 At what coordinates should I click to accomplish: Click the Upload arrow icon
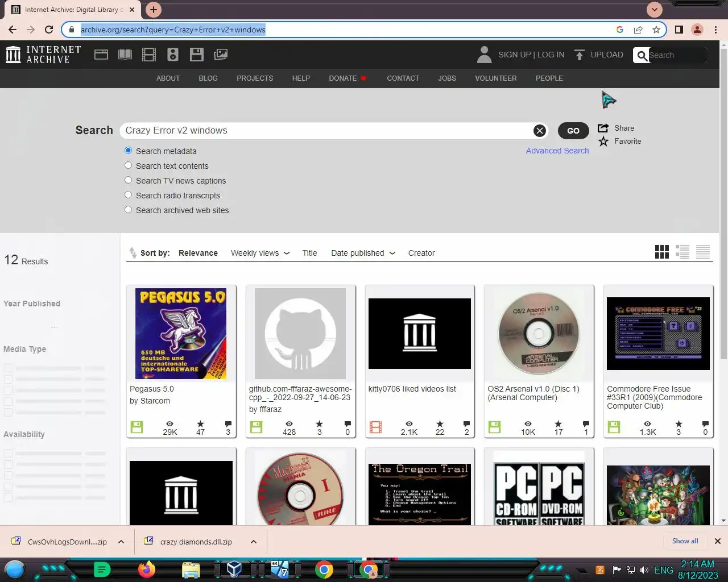(579, 55)
